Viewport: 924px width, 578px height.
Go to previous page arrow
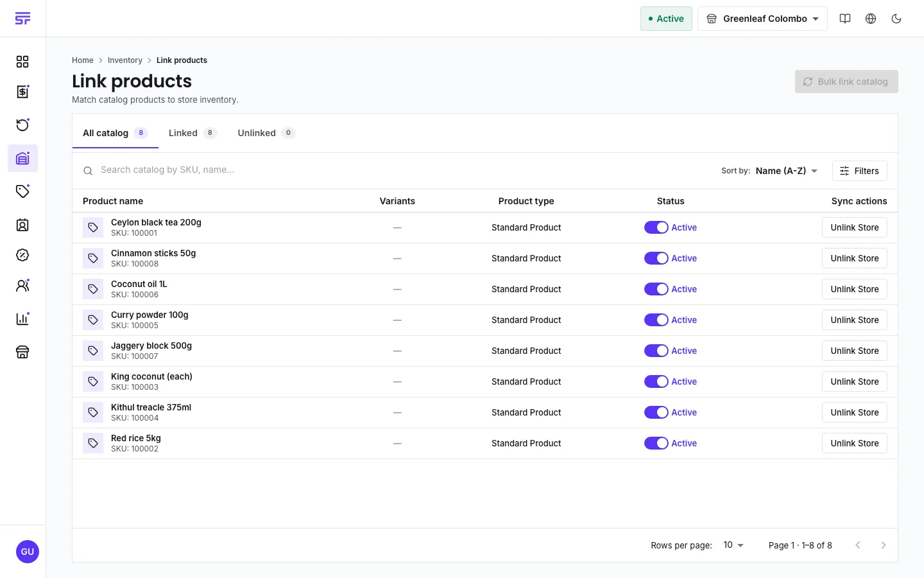coord(858,545)
